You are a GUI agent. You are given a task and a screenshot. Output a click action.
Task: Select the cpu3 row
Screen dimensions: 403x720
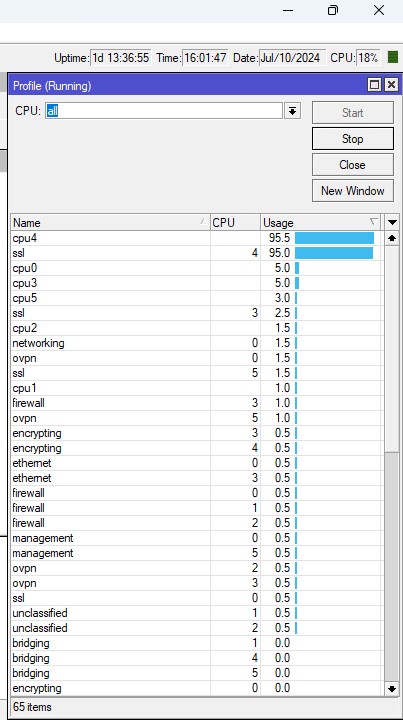[196, 283]
